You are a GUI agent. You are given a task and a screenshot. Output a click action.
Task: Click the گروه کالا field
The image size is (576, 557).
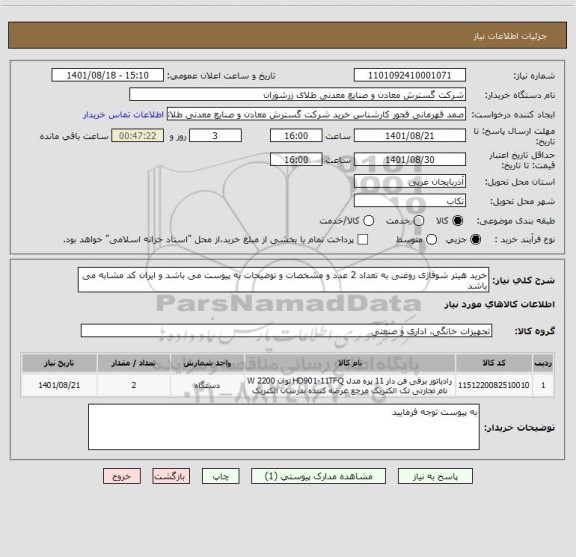click(x=286, y=331)
